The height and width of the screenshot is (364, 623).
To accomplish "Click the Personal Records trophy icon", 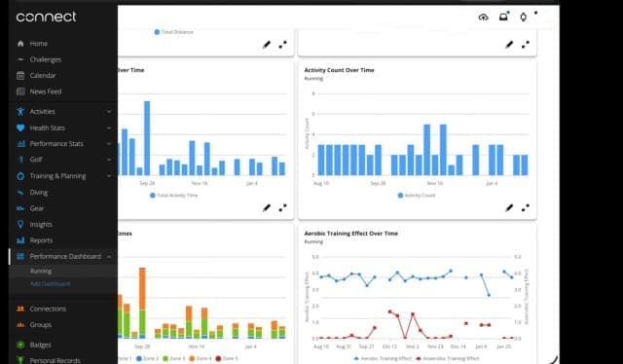I will [20, 360].
